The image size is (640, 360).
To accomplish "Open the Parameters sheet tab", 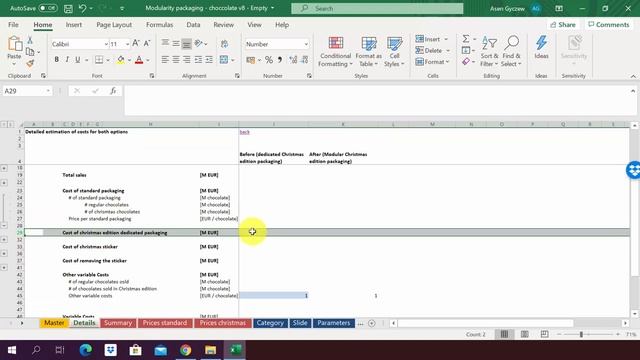I will click(333, 323).
